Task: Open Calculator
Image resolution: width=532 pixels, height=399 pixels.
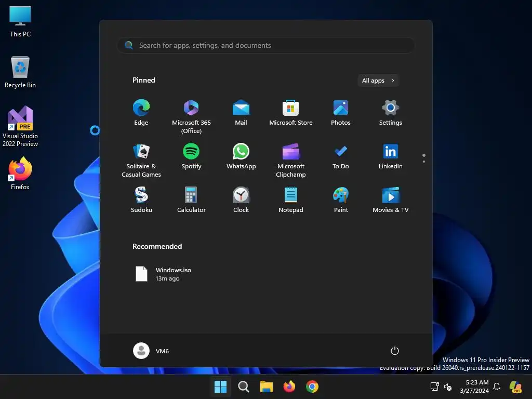Action: (x=191, y=200)
